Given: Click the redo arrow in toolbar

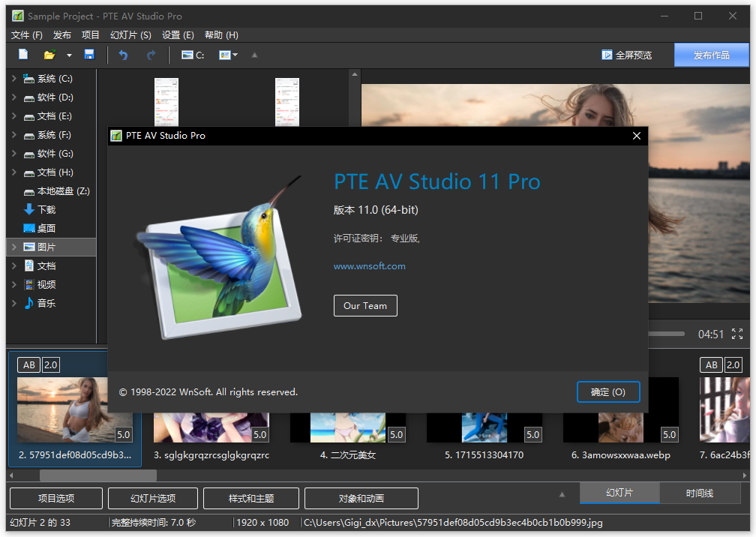Looking at the screenshot, I should 151,55.
